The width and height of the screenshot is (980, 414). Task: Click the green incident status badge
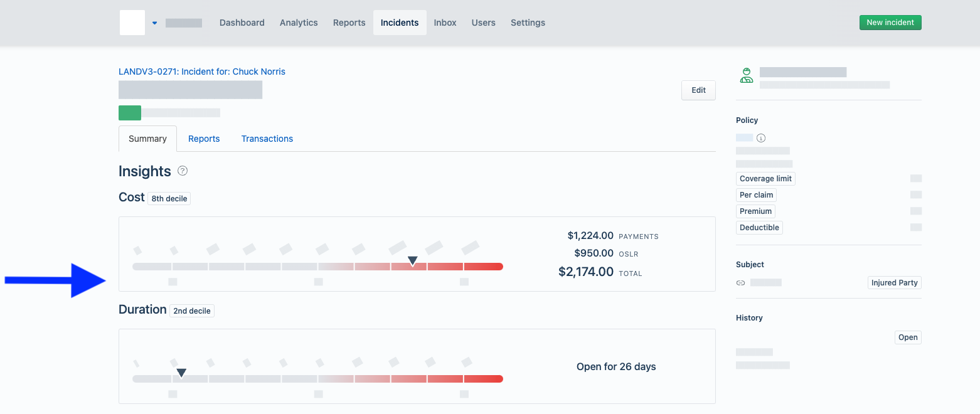click(130, 113)
